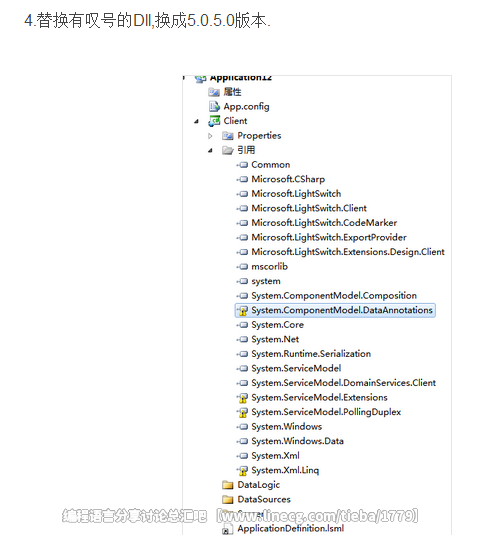
Task: Select the system reference label
Action: 266,281
